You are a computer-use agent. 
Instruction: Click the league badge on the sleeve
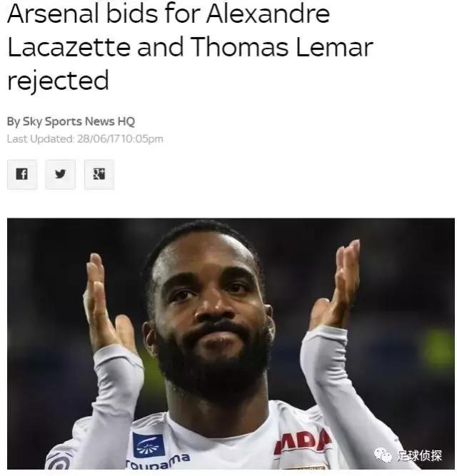(59, 460)
